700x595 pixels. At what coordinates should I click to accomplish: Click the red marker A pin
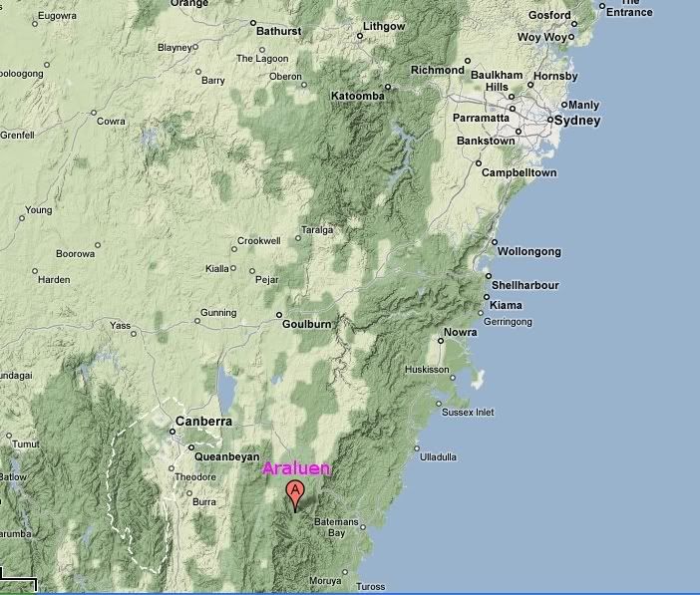pos(295,495)
